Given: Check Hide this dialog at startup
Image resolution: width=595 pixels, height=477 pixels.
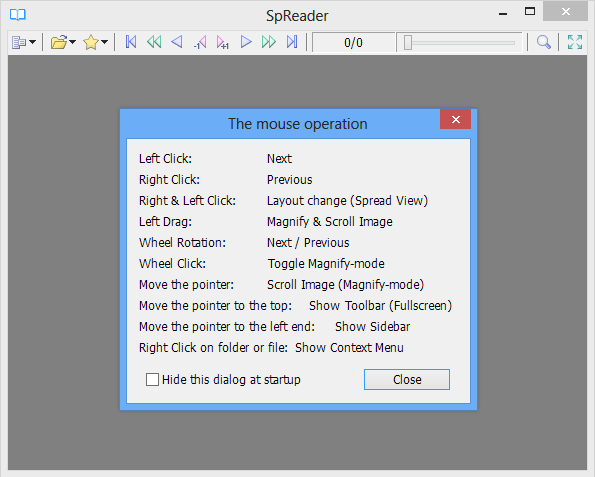Looking at the screenshot, I should click(x=152, y=379).
